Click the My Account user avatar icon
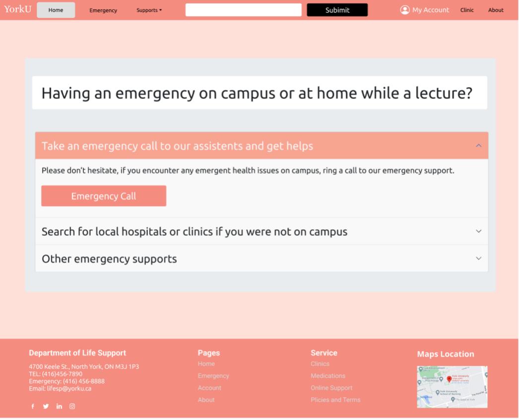The width and height of the screenshot is (519, 420). pos(405,10)
